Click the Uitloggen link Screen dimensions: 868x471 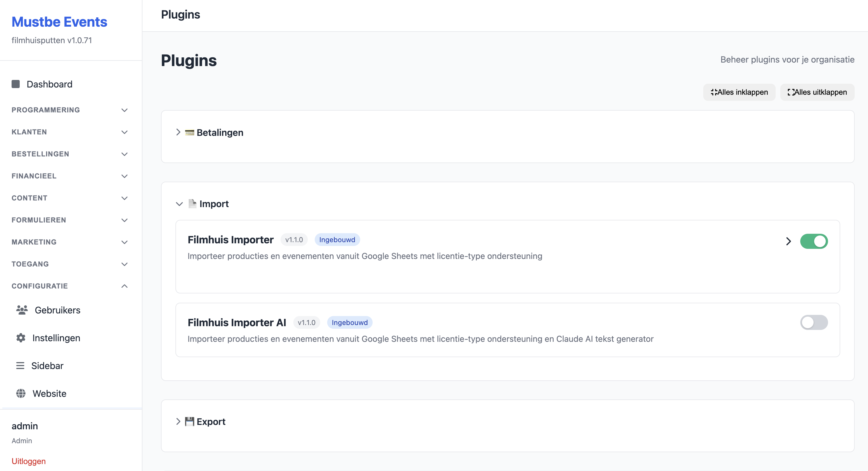point(28,461)
